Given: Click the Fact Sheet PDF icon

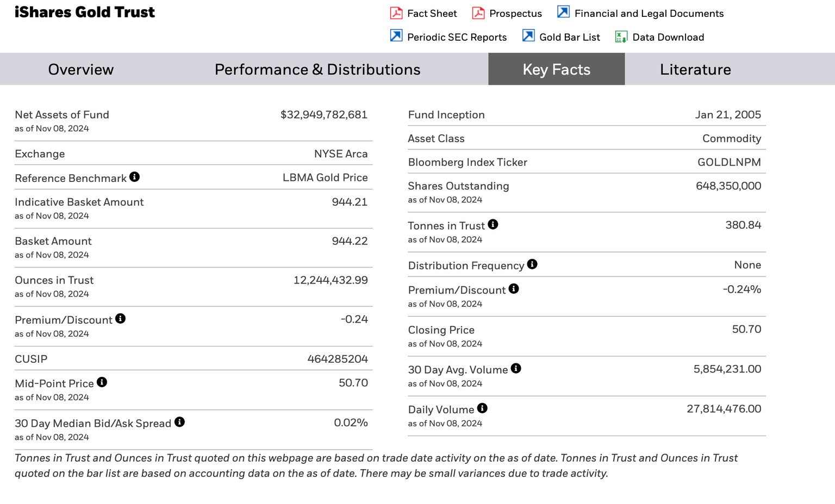Looking at the screenshot, I should point(396,13).
